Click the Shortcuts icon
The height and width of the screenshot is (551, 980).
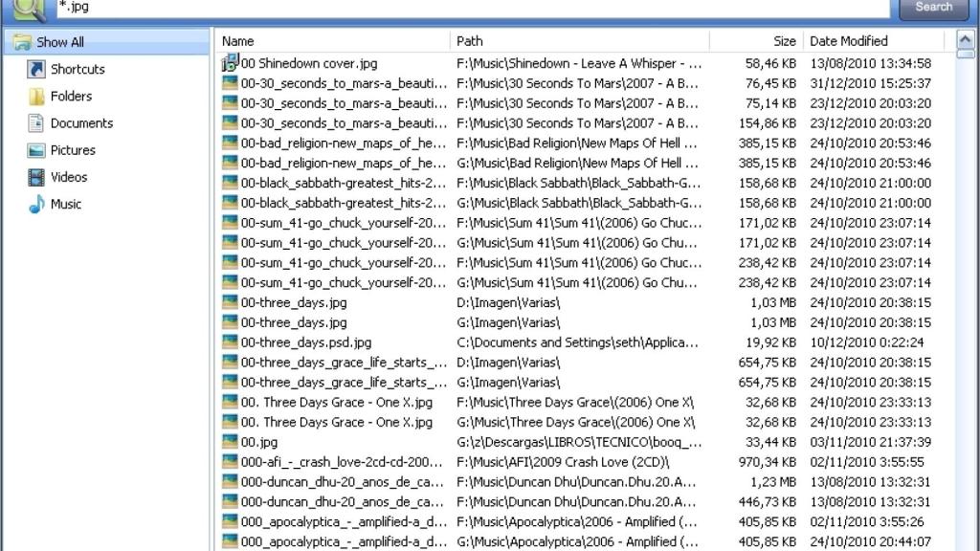click(x=36, y=69)
